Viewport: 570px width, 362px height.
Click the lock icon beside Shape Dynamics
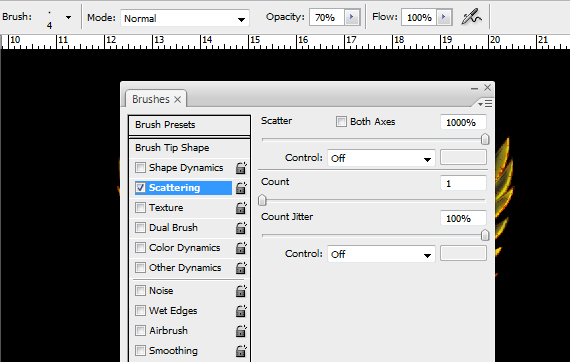241,168
